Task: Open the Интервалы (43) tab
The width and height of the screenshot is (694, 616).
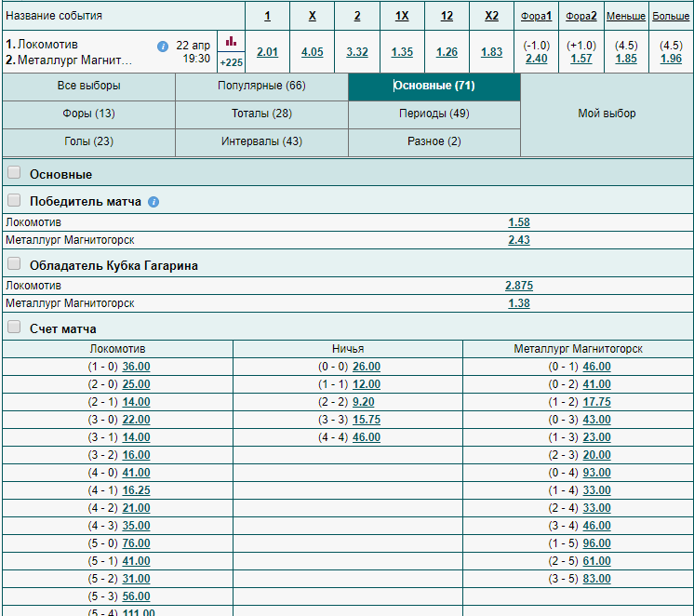Action: (261, 141)
